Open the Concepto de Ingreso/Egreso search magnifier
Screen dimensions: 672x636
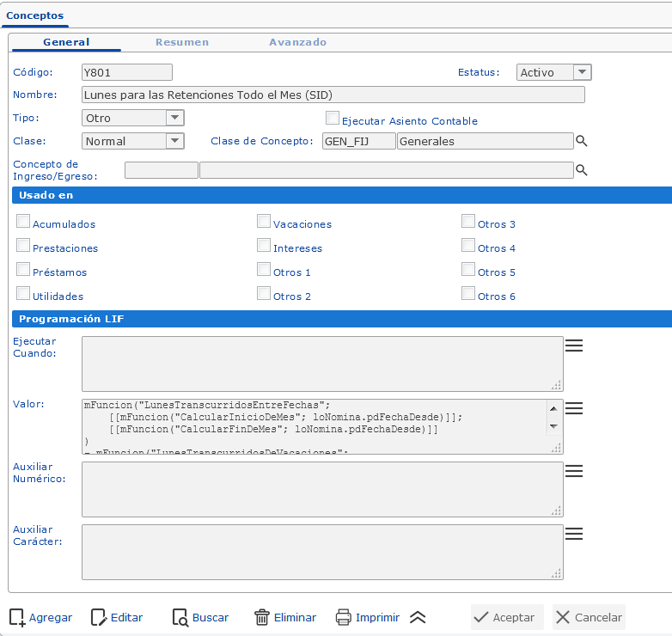(x=582, y=170)
